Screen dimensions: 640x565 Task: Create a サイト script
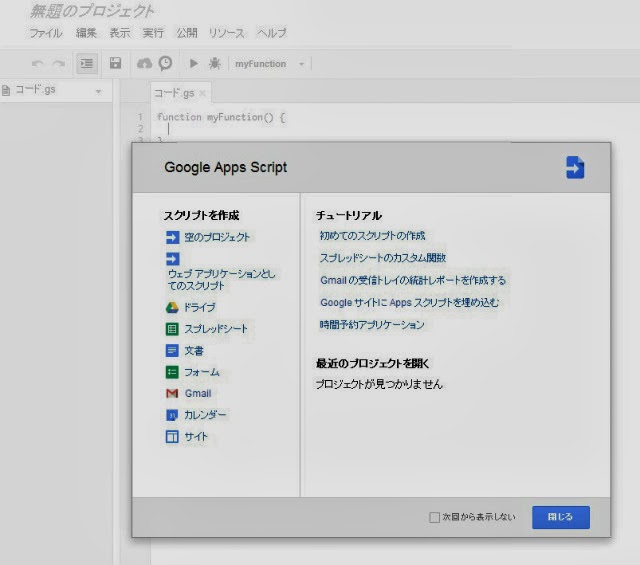click(196, 436)
